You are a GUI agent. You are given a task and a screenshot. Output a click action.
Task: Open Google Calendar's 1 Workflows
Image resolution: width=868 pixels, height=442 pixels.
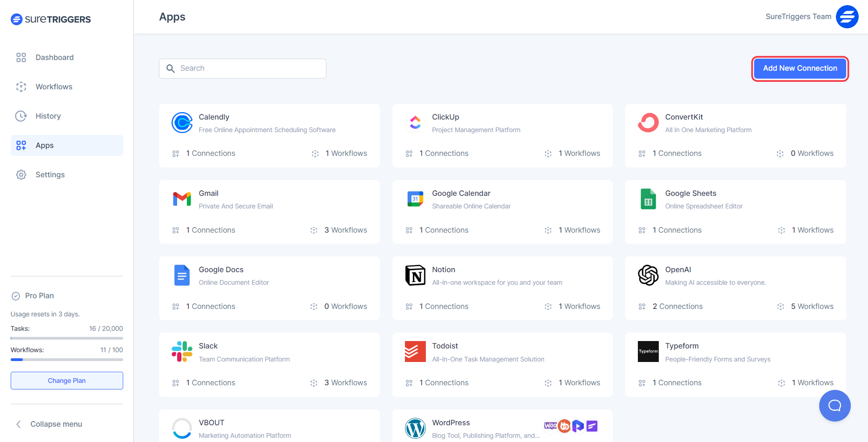pos(572,230)
